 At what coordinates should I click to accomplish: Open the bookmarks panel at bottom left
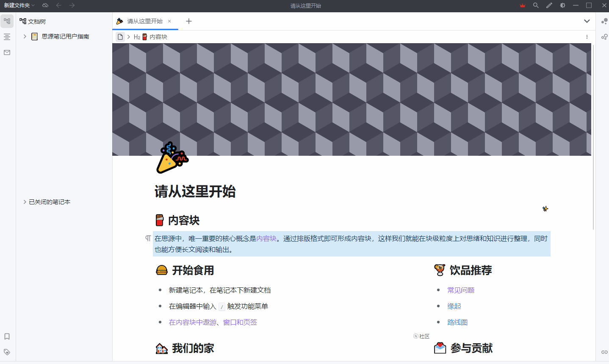pyautogui.click(x=7, y=336)
